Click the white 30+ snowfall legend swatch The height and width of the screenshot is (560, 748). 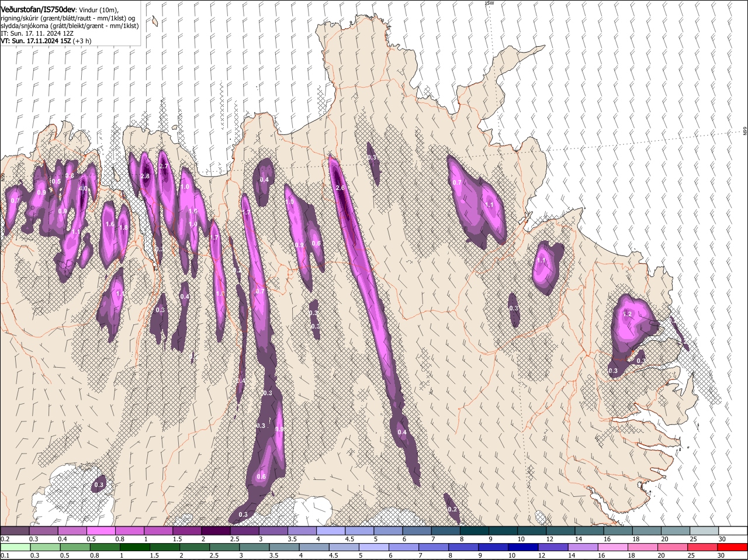point(732,530)
